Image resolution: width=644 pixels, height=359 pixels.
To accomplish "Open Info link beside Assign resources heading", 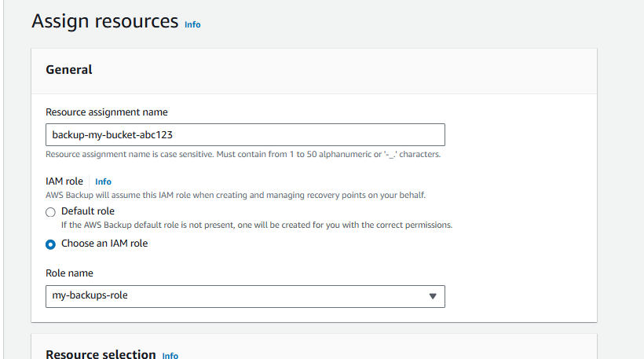I will click(x=192, y=24).
